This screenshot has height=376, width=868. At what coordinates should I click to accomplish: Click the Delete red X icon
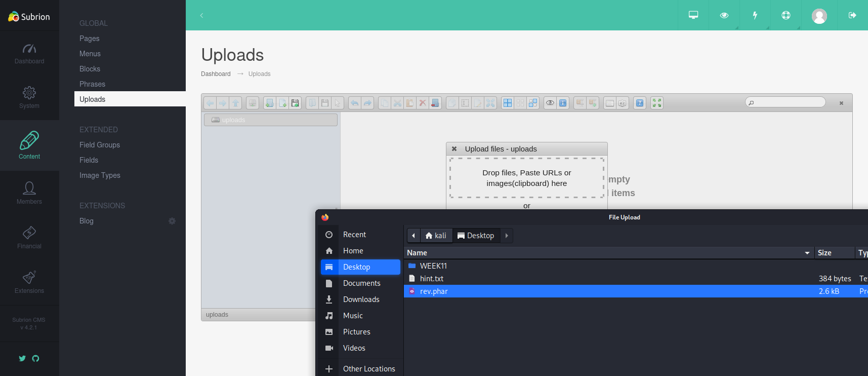423,103
